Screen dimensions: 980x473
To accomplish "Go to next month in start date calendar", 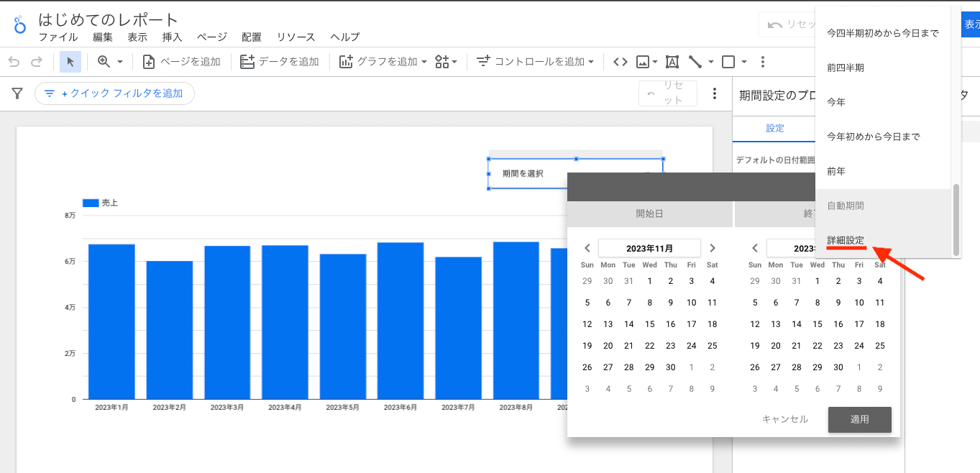I will (x=713, y=248).
